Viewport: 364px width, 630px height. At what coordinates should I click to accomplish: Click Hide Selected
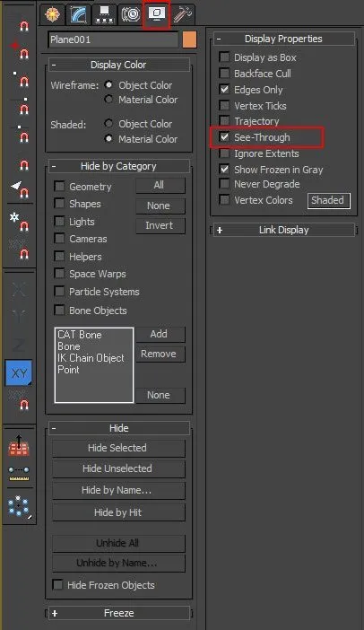118,448
